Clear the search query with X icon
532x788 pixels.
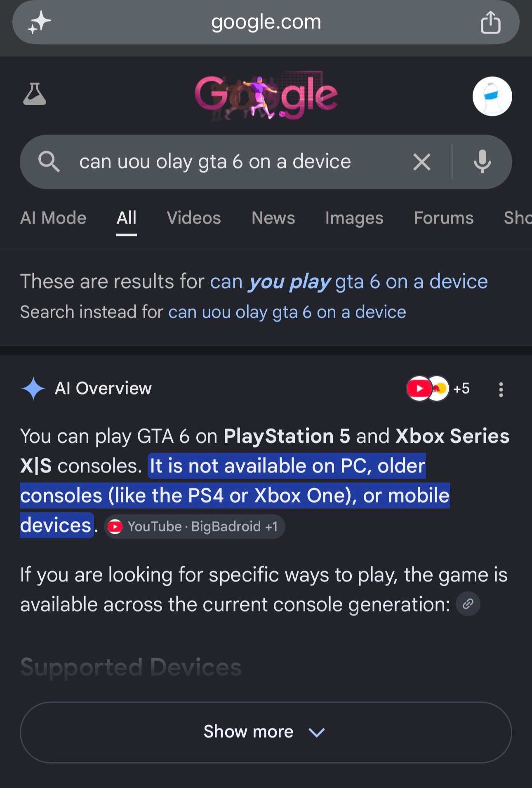click(x=422, y=162)
